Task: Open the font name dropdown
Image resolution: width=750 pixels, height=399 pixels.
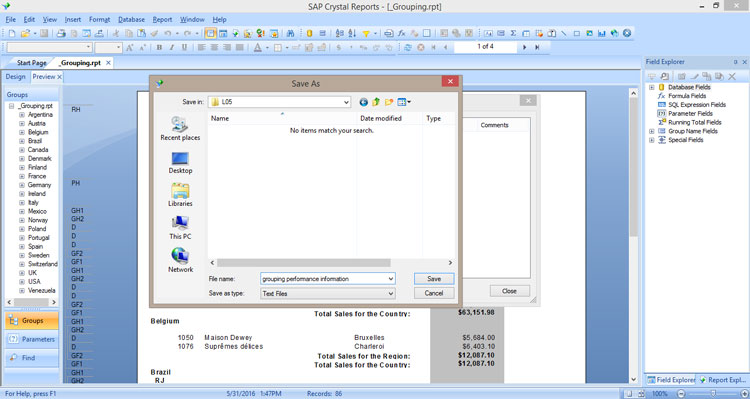Action: [88, 47]
